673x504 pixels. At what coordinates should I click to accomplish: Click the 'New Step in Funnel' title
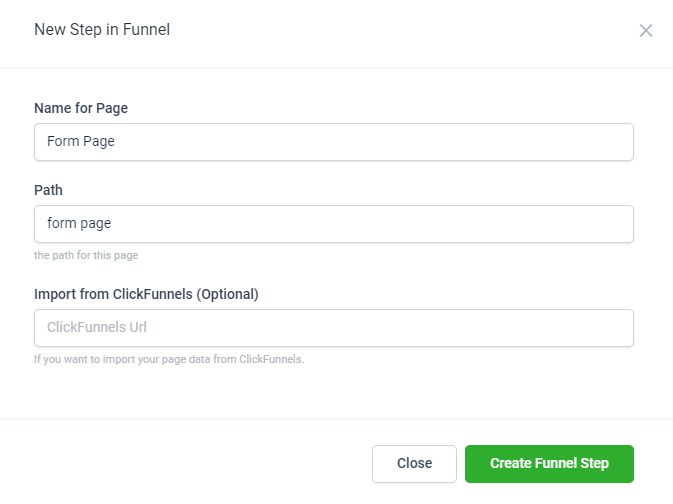point(102,30)
